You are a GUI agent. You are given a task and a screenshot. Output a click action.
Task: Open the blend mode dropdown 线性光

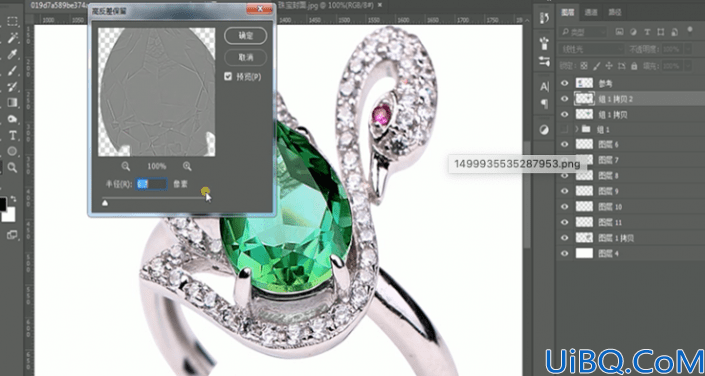coord(591,49)
